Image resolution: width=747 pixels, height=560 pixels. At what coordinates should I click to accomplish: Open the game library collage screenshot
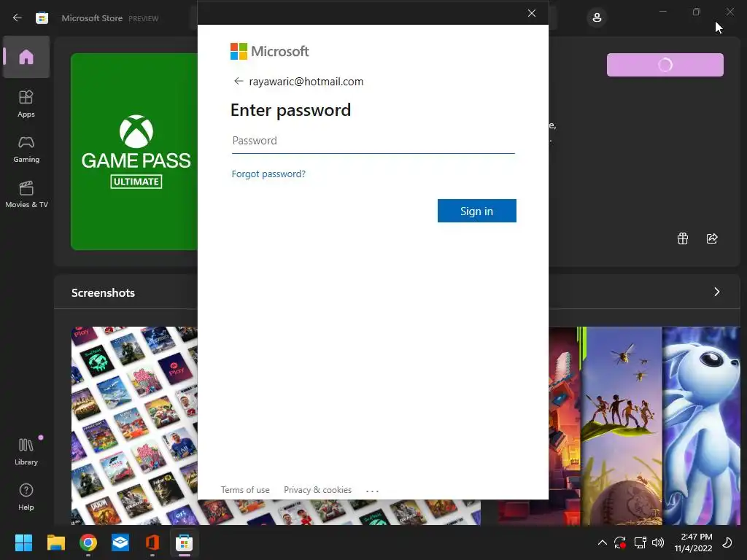(134, 425)
